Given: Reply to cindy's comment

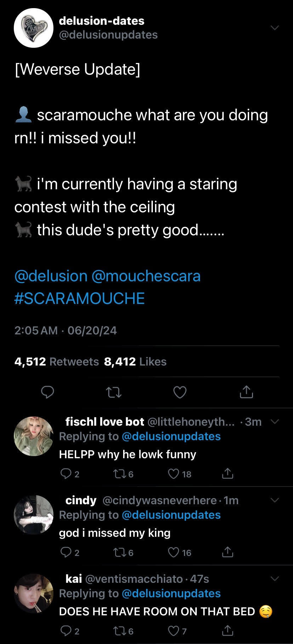Looking at the screenshot, I should (65, 552).
